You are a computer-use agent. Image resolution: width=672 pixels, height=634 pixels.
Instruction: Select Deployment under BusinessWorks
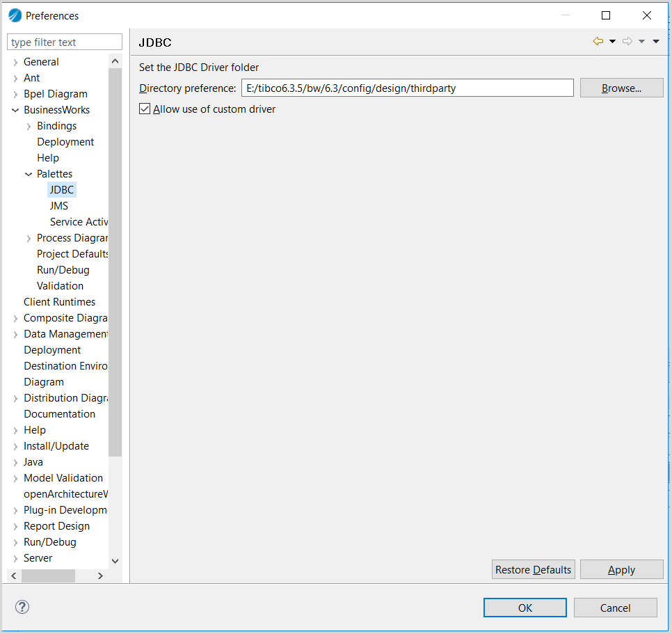pyautogui.click(x=65, y=142)
